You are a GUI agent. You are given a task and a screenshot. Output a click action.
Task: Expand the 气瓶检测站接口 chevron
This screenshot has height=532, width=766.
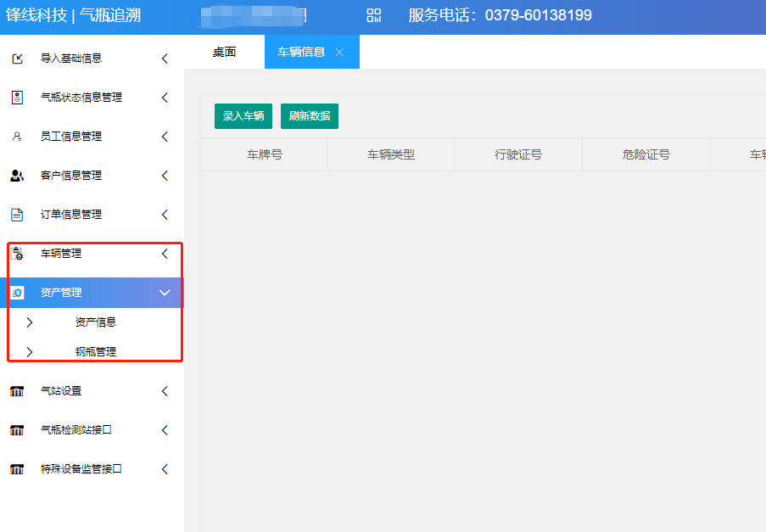(165, 430)
